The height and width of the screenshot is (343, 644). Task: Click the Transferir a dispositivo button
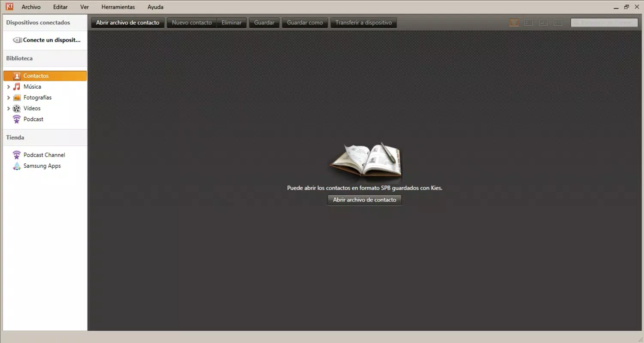coord(364,23)
